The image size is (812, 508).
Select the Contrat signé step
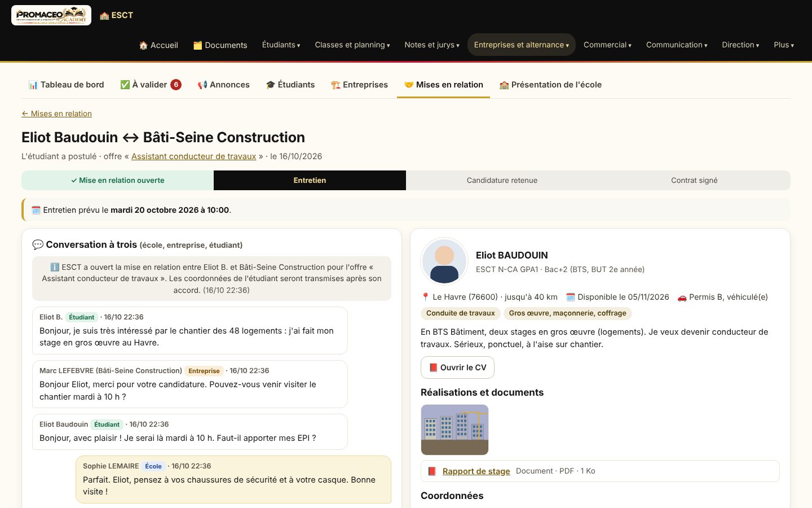pos(694,180)
